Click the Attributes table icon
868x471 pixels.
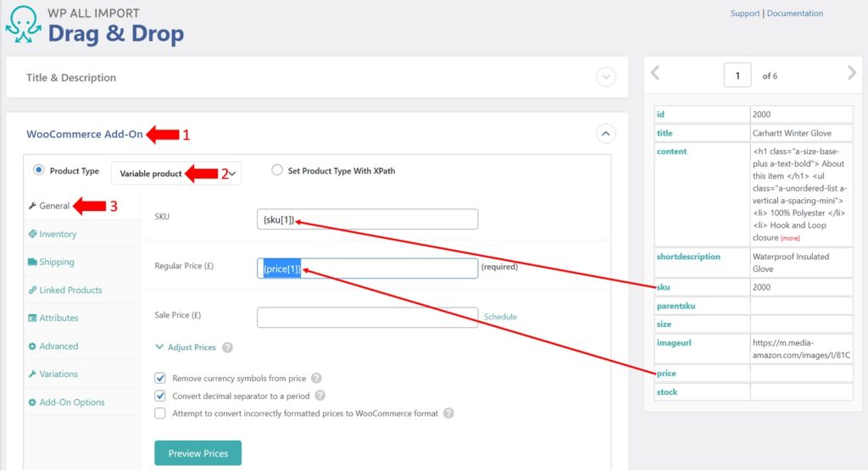tap(32, 319)
